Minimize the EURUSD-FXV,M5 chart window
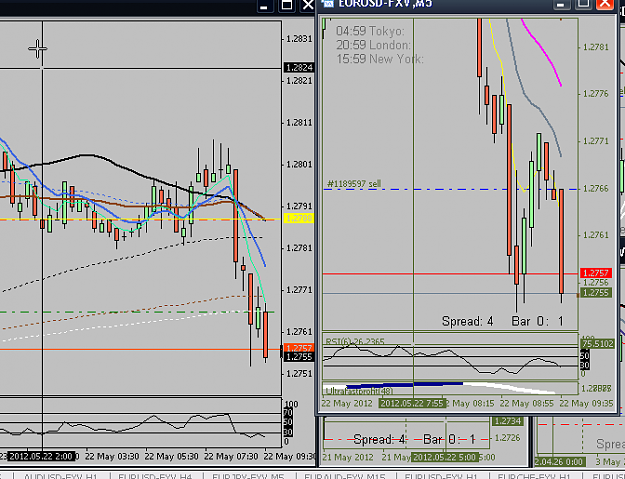Viewport: 625px width, 479px height. (x=561, y=4)
